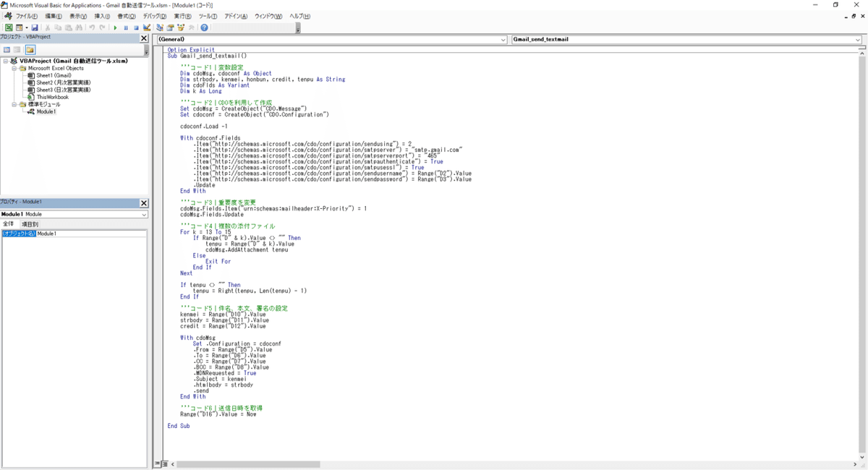Open the 書式(O) menu

pos(127,16)
